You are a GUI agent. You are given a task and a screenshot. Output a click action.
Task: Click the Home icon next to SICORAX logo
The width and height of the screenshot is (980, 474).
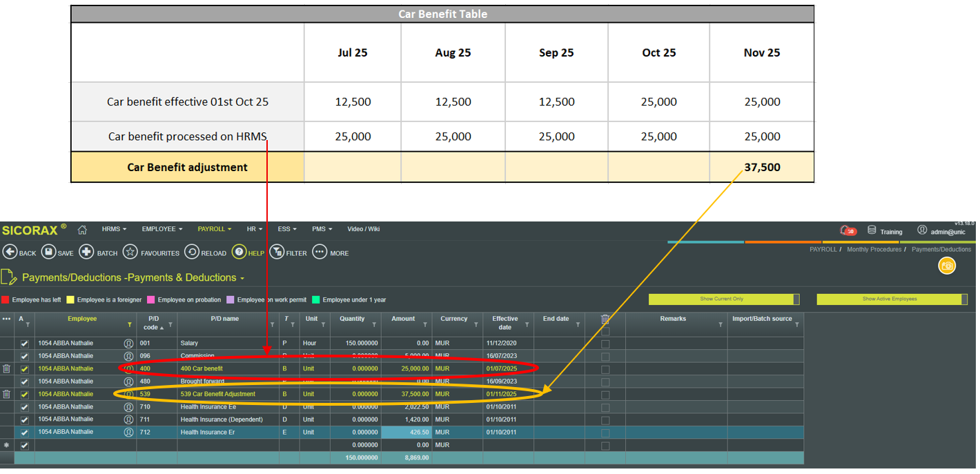[82, 230]
